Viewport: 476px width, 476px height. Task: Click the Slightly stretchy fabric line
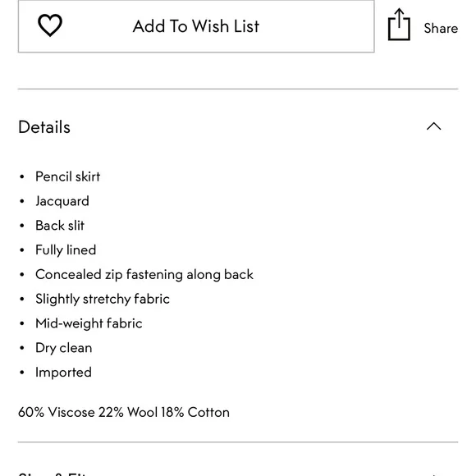pos(103,299)
